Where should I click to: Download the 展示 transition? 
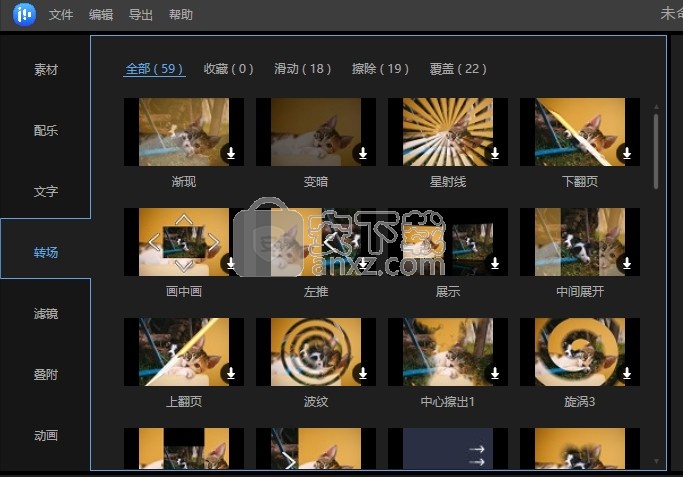pos(495,264)
